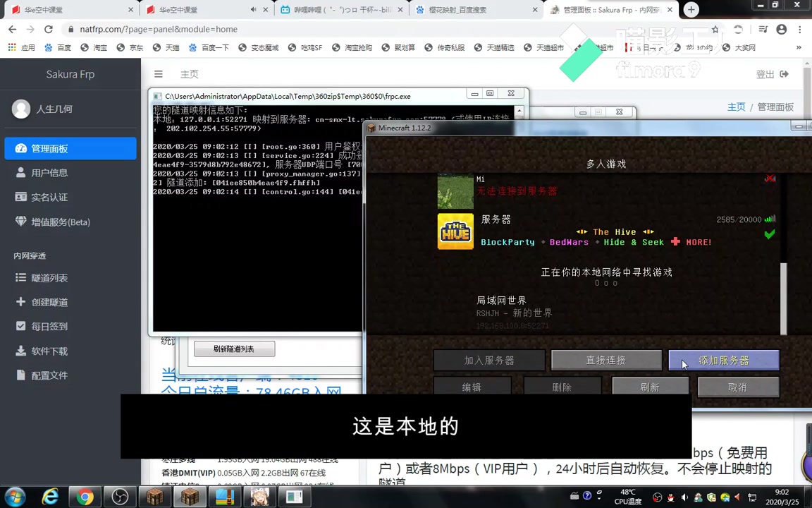Screen dimensions: 812x508
Task: Click 加入服务器 button in Minecraft
Action: (489, 361)
